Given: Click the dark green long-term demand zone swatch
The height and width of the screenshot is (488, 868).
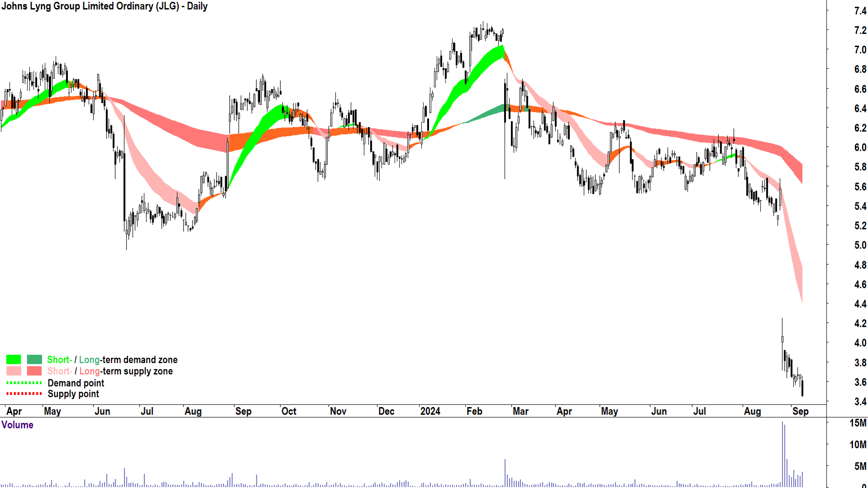Looking at the screenshot, I should point(34,360).
